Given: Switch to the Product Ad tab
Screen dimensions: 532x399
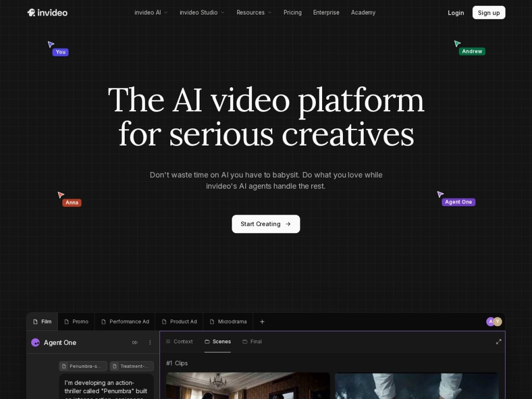Looking at the screenshot, I should [x=179, y=322].
